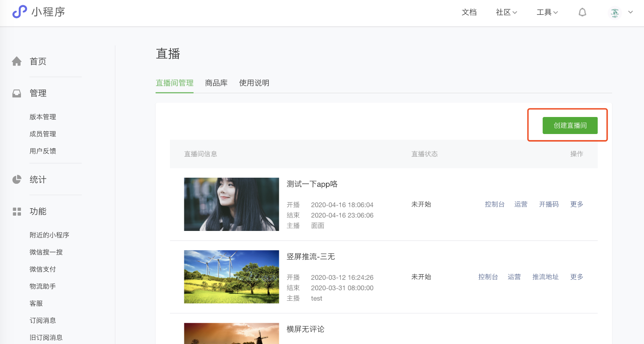This screenshot has height=344, width=644.
Task: Open 用户反馈 in sidebar
Action: coord(43,151)
